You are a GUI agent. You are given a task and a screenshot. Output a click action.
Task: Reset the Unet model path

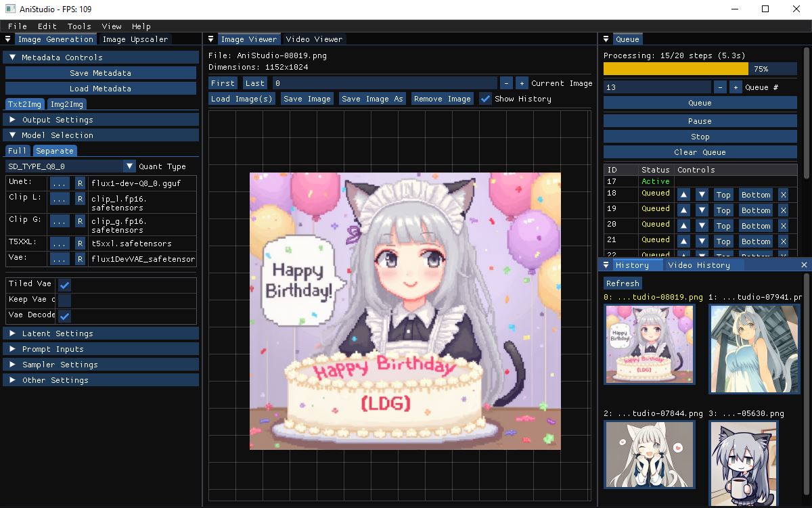(x=80, y=183)
